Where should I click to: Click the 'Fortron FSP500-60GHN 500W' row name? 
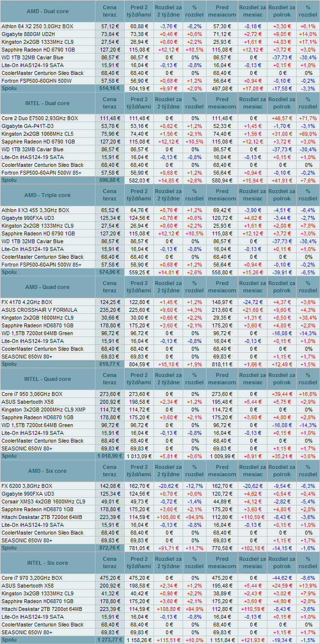36,80
